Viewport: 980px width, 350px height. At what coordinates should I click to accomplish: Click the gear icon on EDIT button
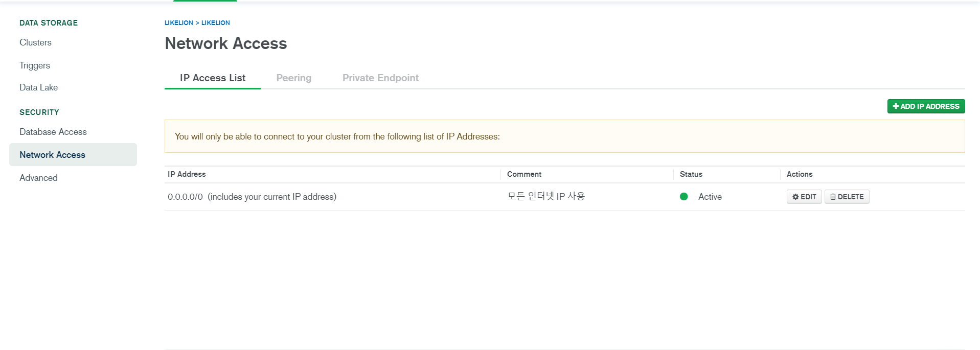795,197
